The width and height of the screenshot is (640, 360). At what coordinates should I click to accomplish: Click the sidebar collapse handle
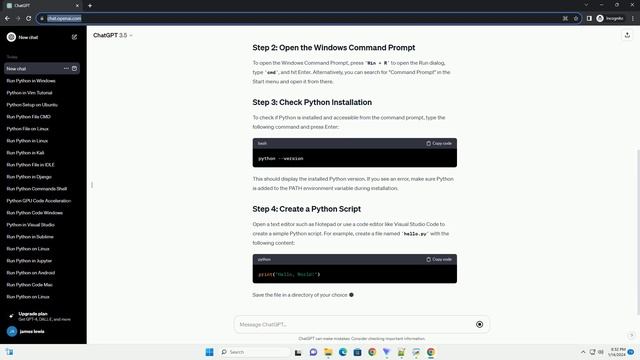(x=92, y=185)
